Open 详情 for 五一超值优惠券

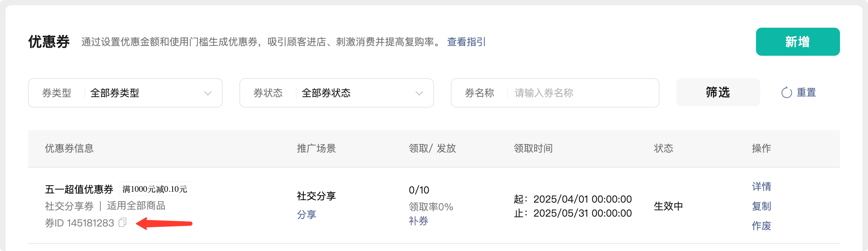click(x=762, y=186)
